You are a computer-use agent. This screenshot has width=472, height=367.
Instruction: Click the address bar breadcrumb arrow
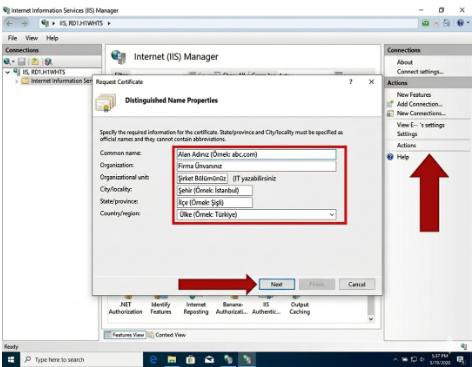point(109,23)
